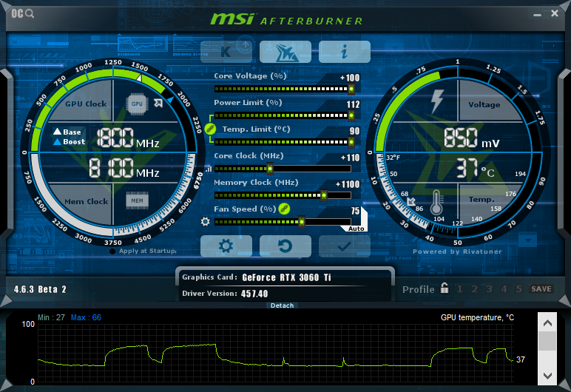Click the Core Clock value +110
The image size is (571, 392).
pos(351,158)
